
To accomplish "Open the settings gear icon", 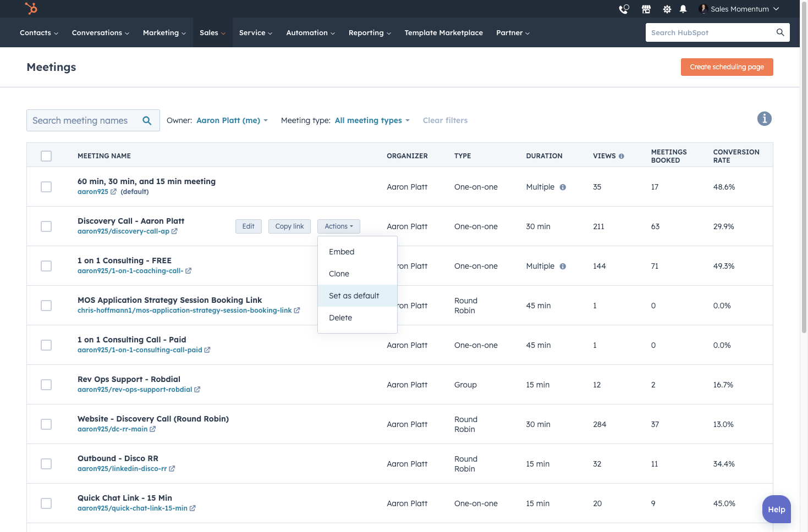I will coord(667,9).
